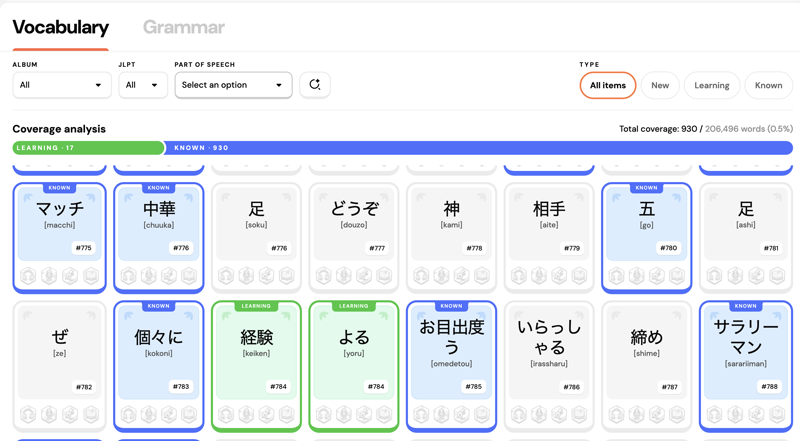This screenshot has height=441, width=800.
Task: Reset the filters with the refresh icon
Action: click(315, 85)
